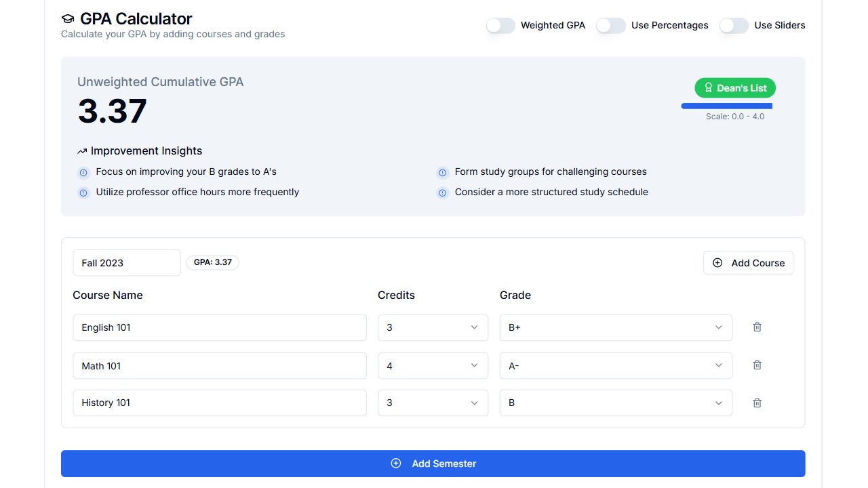The height and width of the screenshot is (488, 868).
Task: Open the Credits dropdown for English 101
Action: pyautogui.click(x=433, y=327)
